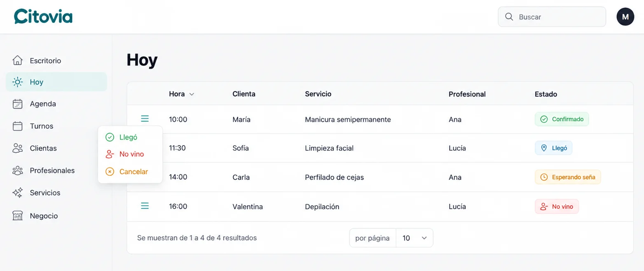Open the por página 10 dropdown
The width and height of the screenshot is (644, 271).
pyautogui.click(x=414, y=238)
